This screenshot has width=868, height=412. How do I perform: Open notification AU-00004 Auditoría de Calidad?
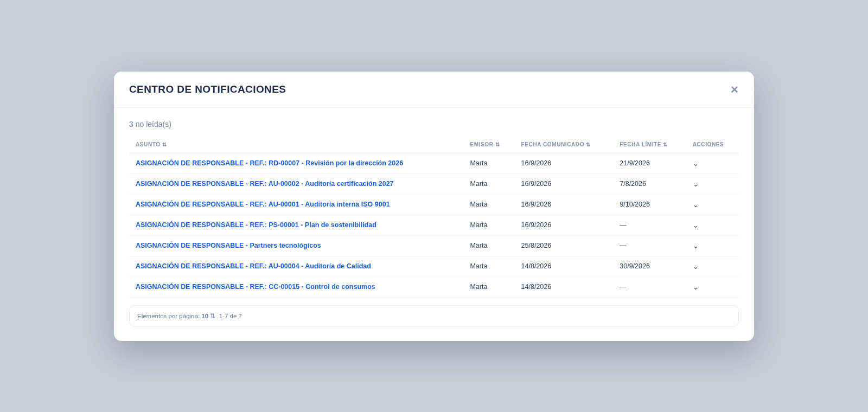(x=253, y=266)
